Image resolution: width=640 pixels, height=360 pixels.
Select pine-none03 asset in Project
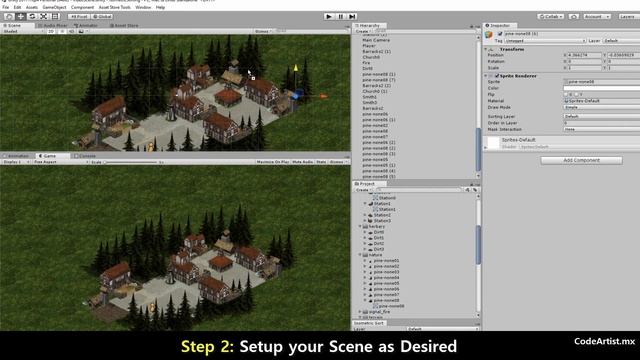tap(386, 272)
